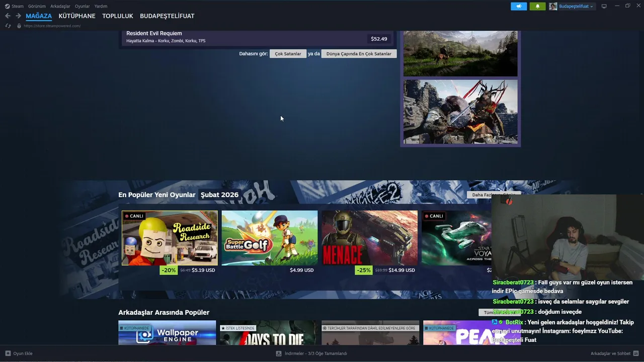Click the En Popüler Yeni Oyunlar heading
Screen dimensions: 644x362
157,195
